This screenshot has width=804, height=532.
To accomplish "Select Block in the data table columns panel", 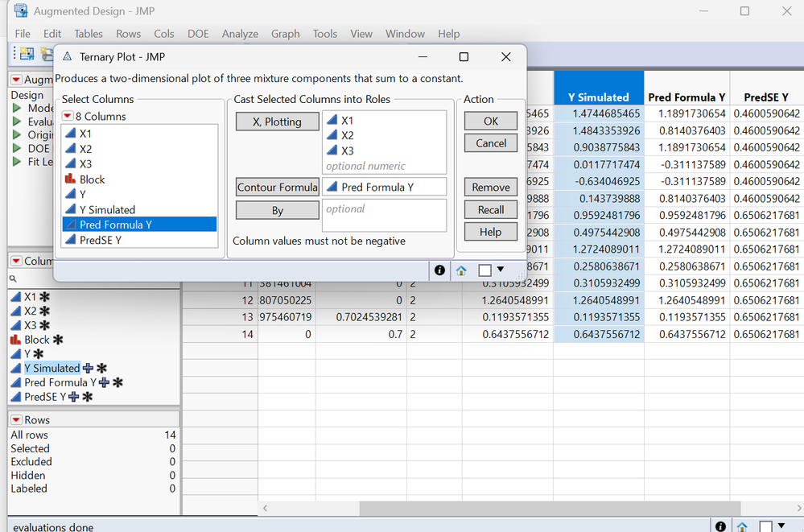I will tap(37, 340).
